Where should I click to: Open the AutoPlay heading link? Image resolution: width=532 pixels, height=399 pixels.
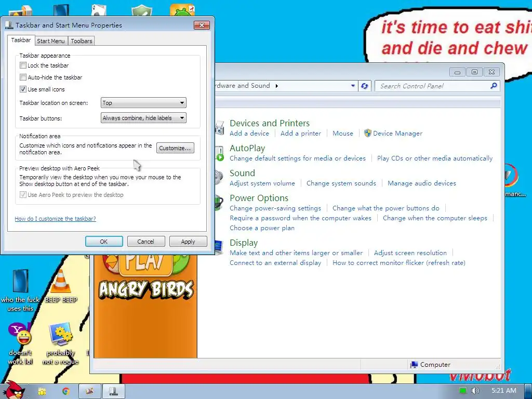(x=247, y=148)
